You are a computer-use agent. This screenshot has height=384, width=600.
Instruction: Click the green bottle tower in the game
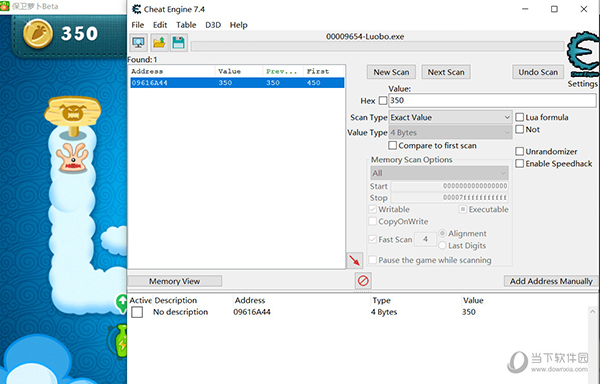[120, 341]
